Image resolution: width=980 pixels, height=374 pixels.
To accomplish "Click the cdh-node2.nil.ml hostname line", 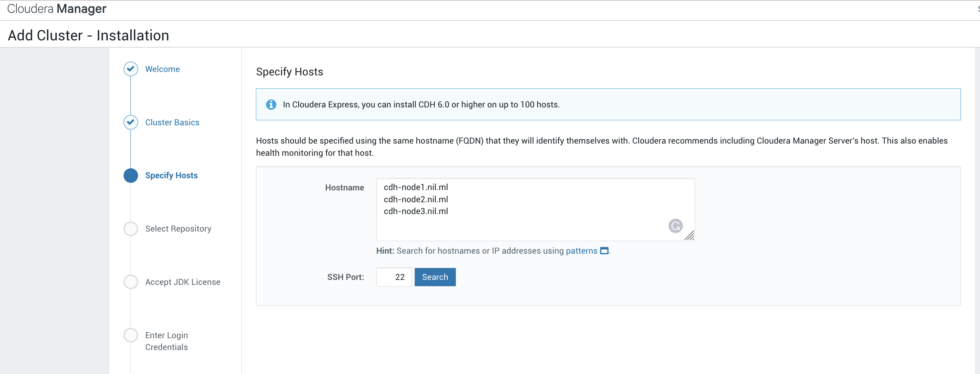I will point(416,199).
